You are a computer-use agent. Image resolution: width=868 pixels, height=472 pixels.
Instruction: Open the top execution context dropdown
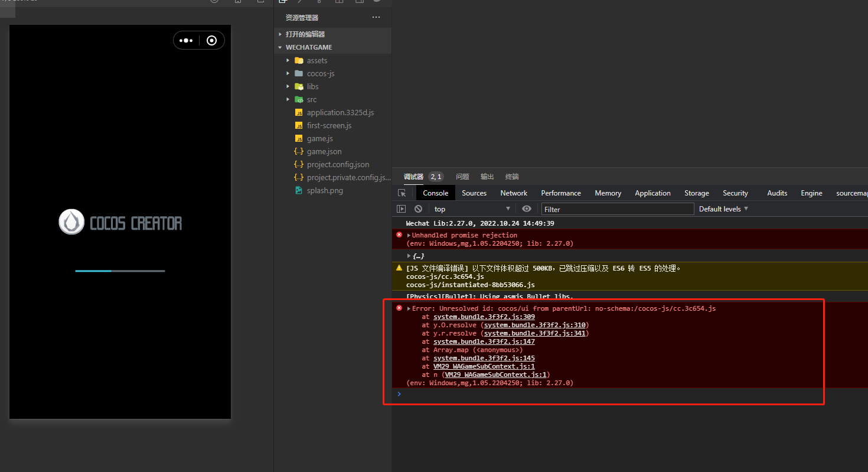(x=472, y=209)
